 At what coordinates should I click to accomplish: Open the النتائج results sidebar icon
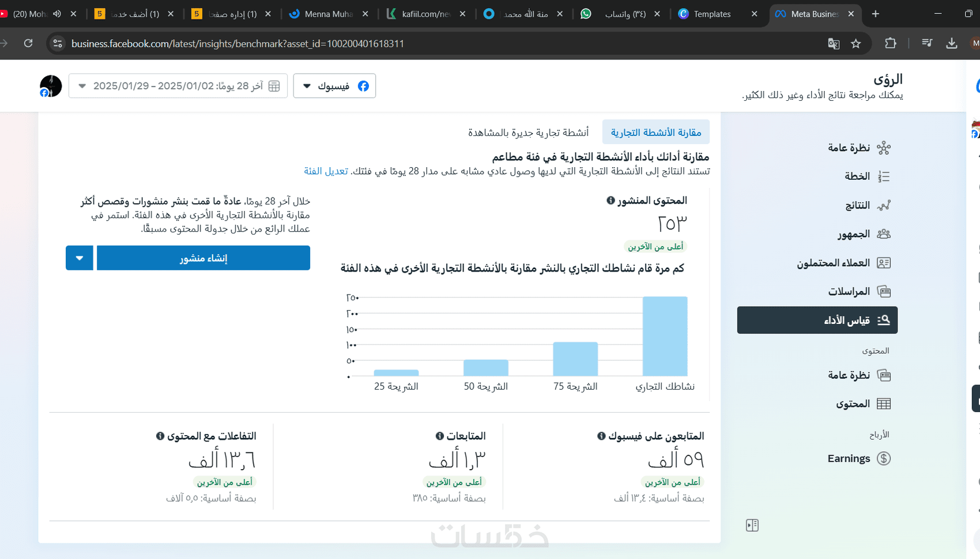[883, 205]
